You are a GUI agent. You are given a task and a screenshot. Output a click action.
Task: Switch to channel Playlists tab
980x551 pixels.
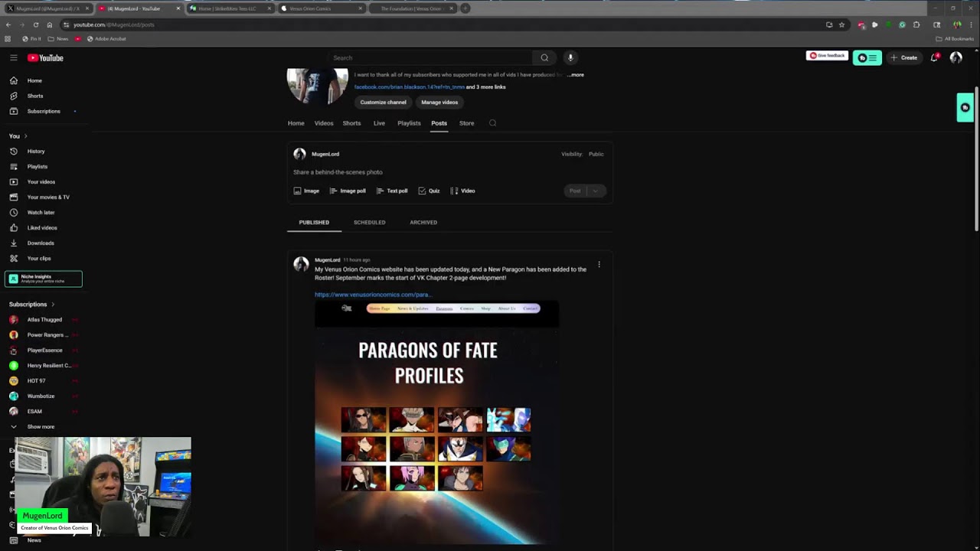409,123
